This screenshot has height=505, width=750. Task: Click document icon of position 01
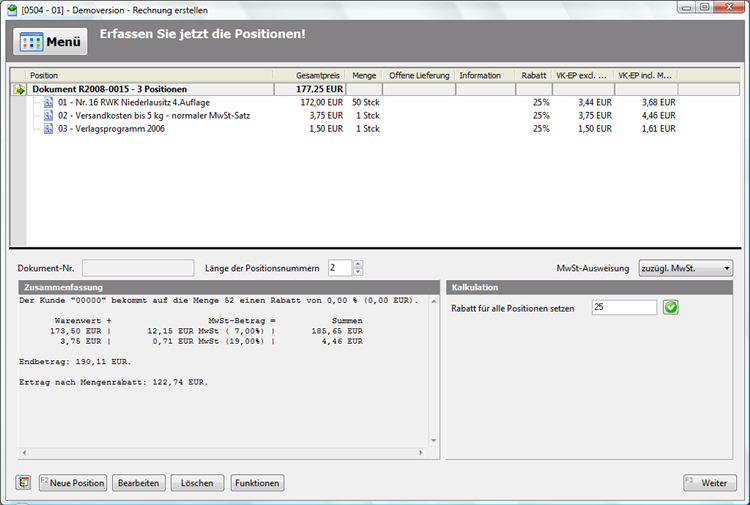pos(48,102)
